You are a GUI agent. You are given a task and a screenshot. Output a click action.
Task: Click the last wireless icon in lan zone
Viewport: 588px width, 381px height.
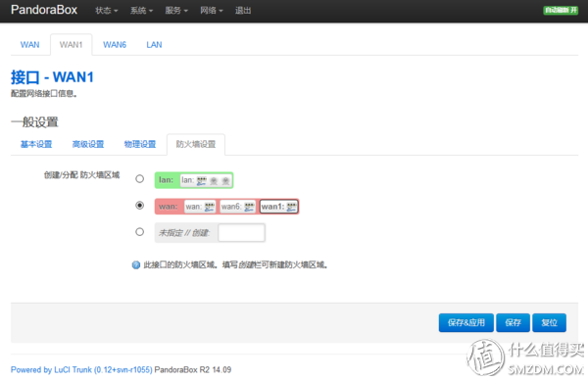pyautogui.click(x=225, y=181)
